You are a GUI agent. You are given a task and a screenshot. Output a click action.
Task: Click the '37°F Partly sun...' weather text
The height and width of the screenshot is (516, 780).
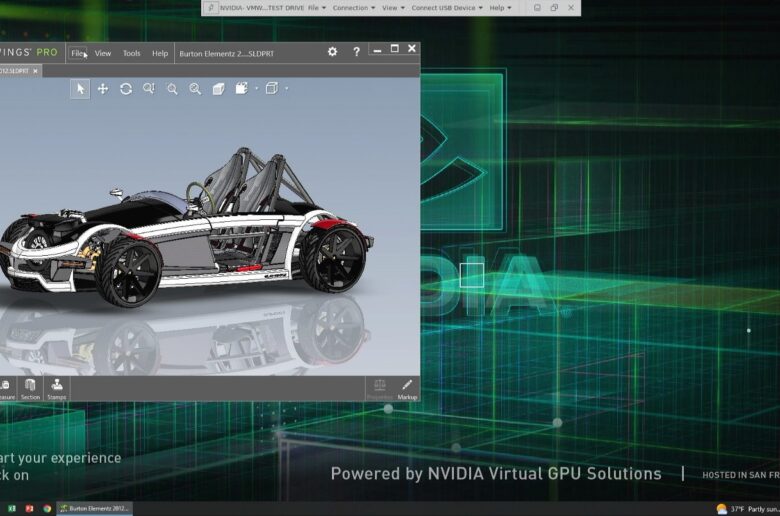[x=755, y=509]
